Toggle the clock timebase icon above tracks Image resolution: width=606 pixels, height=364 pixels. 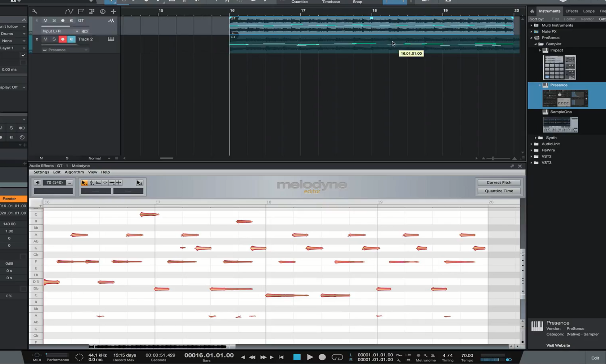[103, 12]
